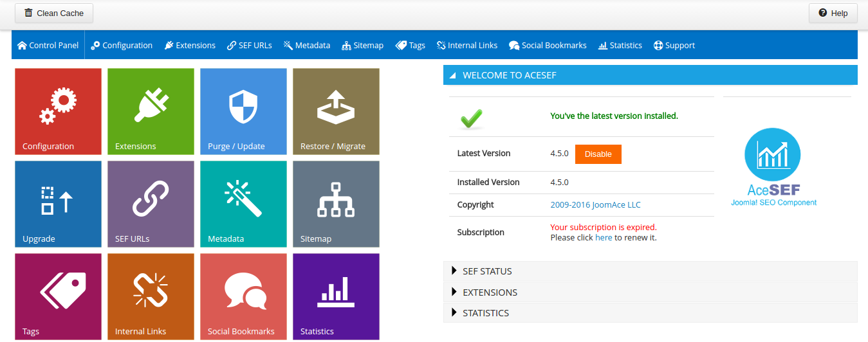The image size is (868, 342).
Task: Select SEF URLs in the menu bar
Action: tap(250, 46)
